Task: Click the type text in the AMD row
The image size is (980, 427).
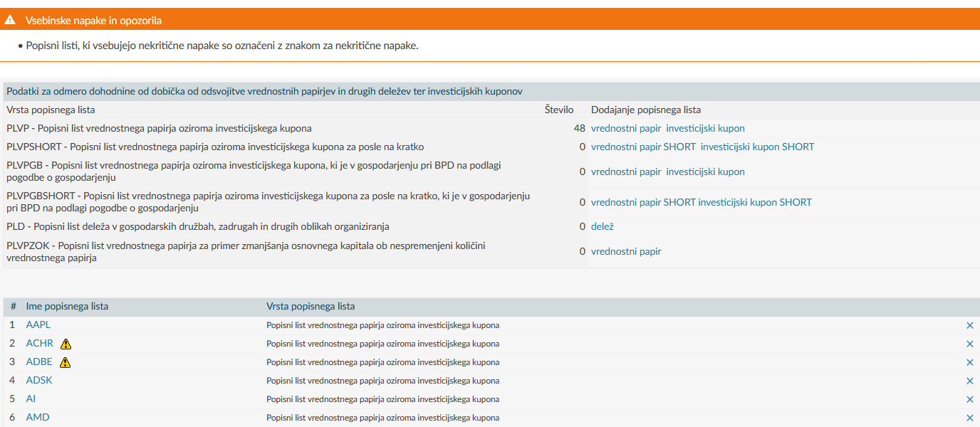Action: click(x=382, y=418)
